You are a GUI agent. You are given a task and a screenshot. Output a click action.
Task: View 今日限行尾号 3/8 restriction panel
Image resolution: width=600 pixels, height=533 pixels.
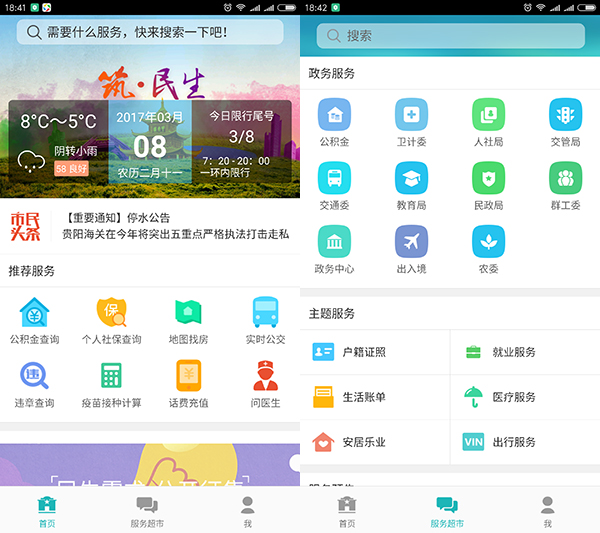coord(241,142)
